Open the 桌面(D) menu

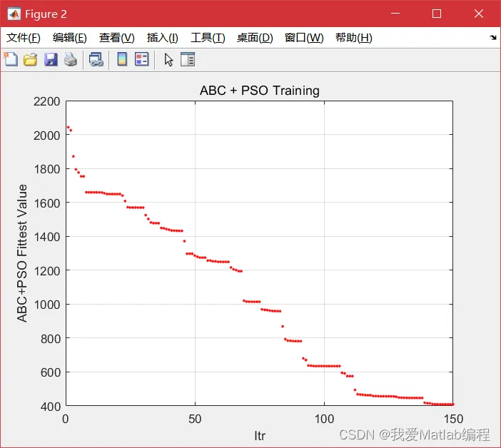255,38
